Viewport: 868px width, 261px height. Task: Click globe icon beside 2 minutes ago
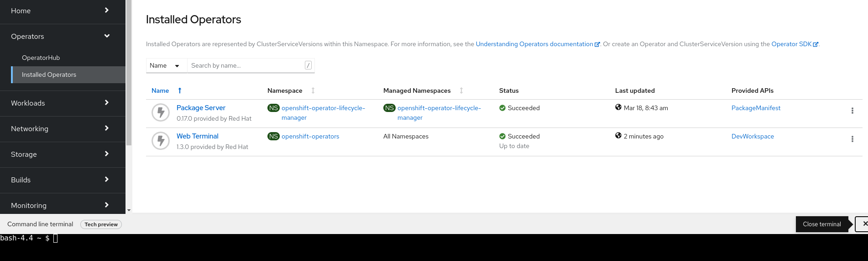coord(618,135)
